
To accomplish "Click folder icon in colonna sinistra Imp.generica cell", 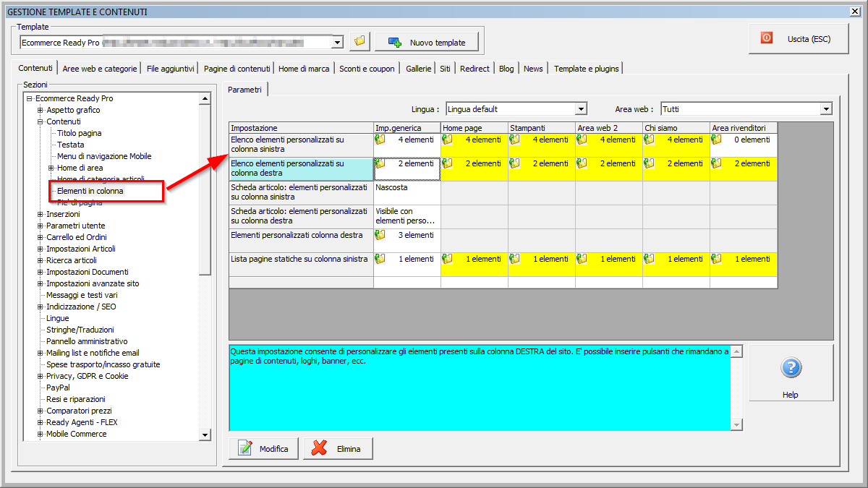I will pos(380,140).
